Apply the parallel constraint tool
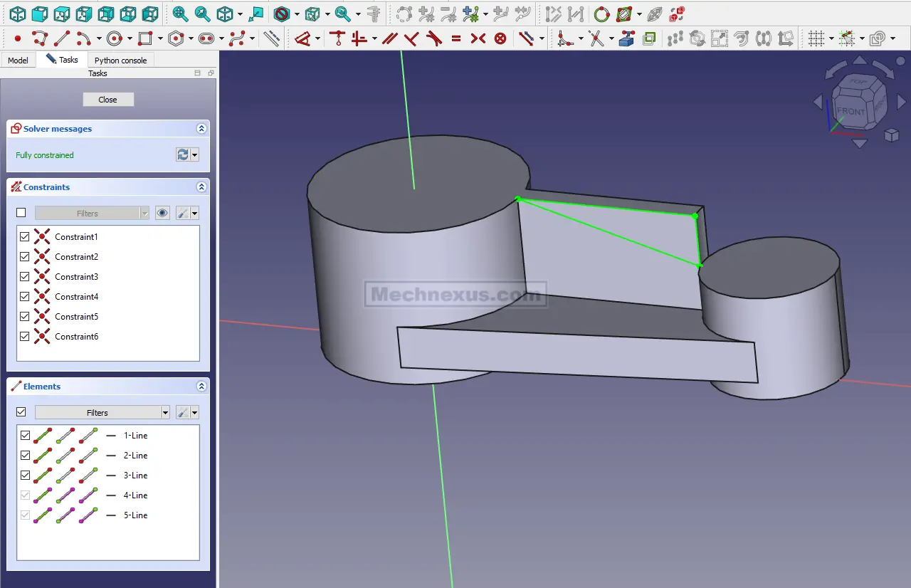 click(x=389, y=38)
